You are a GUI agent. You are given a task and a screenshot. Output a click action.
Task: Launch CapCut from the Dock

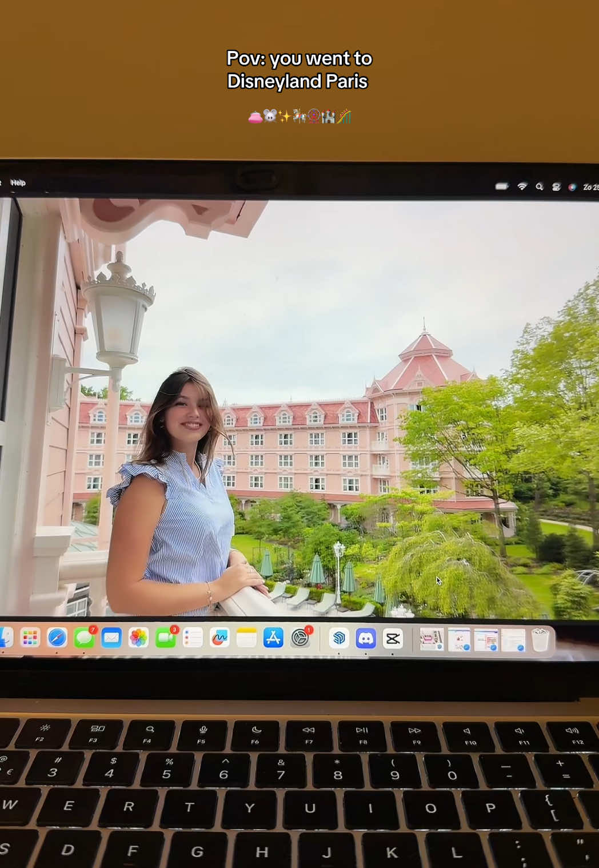click(393, 639)
